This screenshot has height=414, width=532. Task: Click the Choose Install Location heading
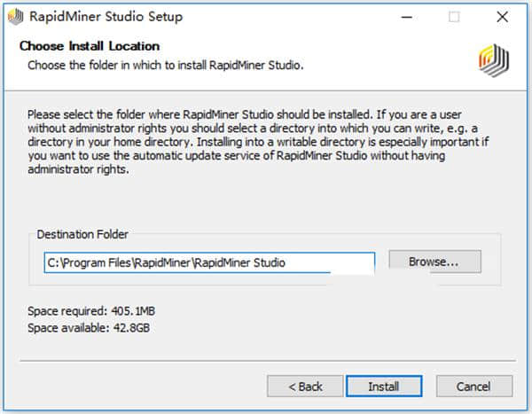pos(90,46)
